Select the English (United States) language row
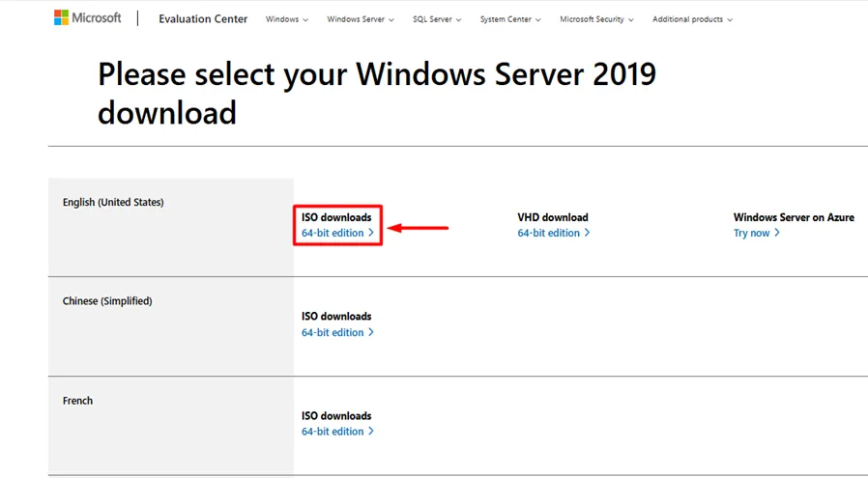Image resolution: width=868 pixels, height=478 pixels. [x=113, y=202]
